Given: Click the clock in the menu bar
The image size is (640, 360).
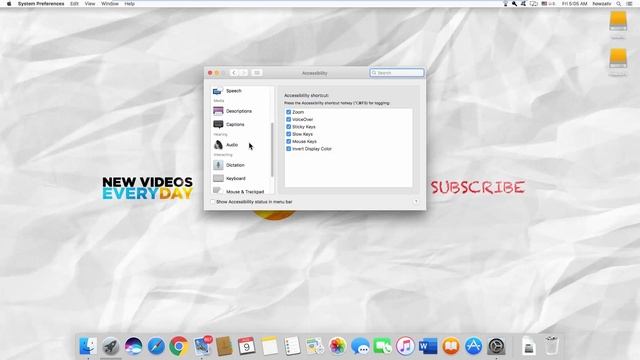Looking at the screenshot, I should [x=574, y=4].
